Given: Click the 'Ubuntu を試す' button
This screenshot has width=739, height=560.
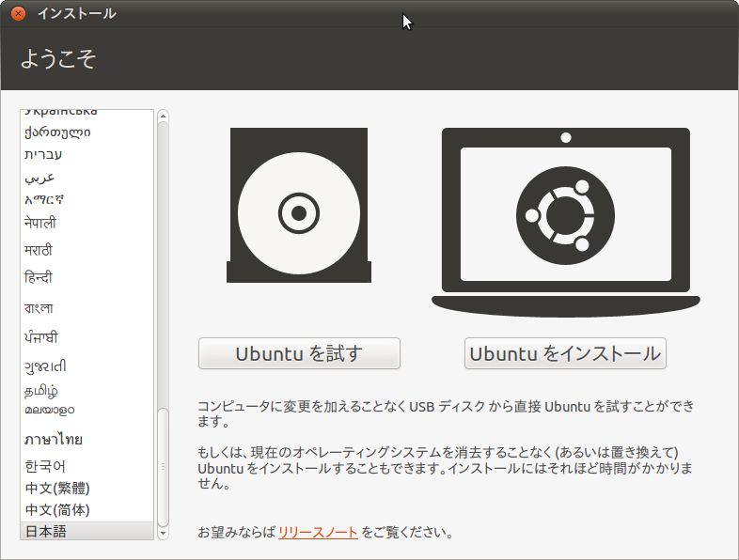Looking at the screenshot, I should point(299,353).
